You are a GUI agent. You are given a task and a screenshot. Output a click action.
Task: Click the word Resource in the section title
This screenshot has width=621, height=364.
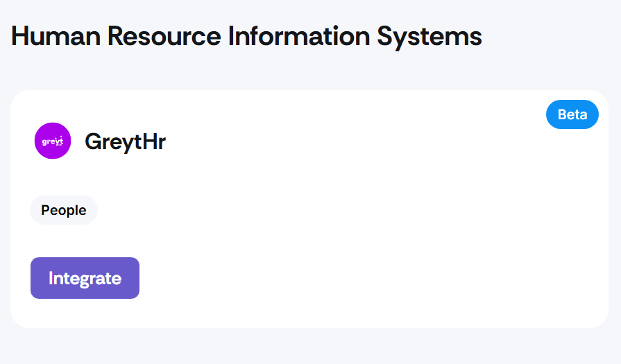(164, 36)
